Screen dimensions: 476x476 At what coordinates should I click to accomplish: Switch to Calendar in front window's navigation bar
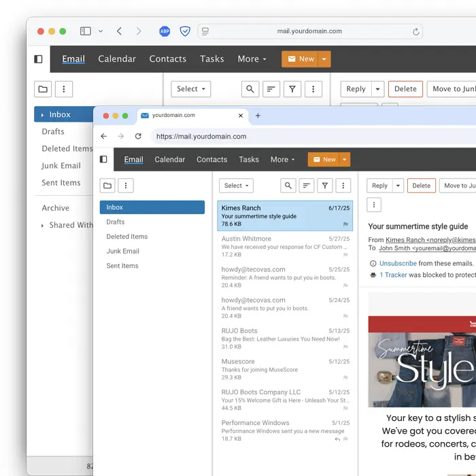tap(170, 160)
